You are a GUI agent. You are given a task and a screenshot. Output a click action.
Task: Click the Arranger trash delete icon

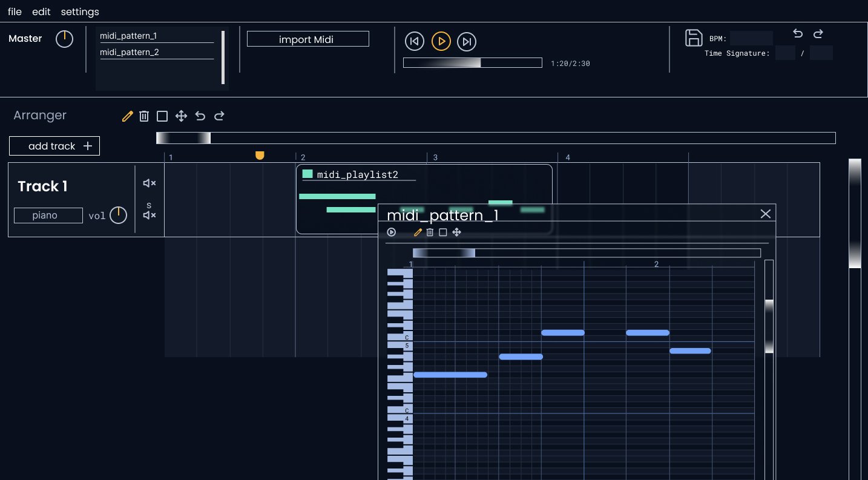pyautogui.click(x=144, y=116)
